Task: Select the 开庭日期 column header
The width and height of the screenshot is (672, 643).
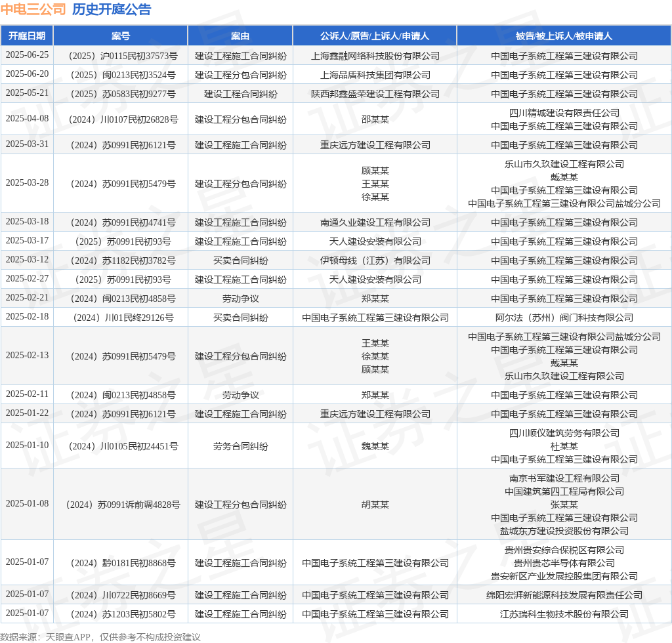Action: pyautogui.click(x=27, y=36)
